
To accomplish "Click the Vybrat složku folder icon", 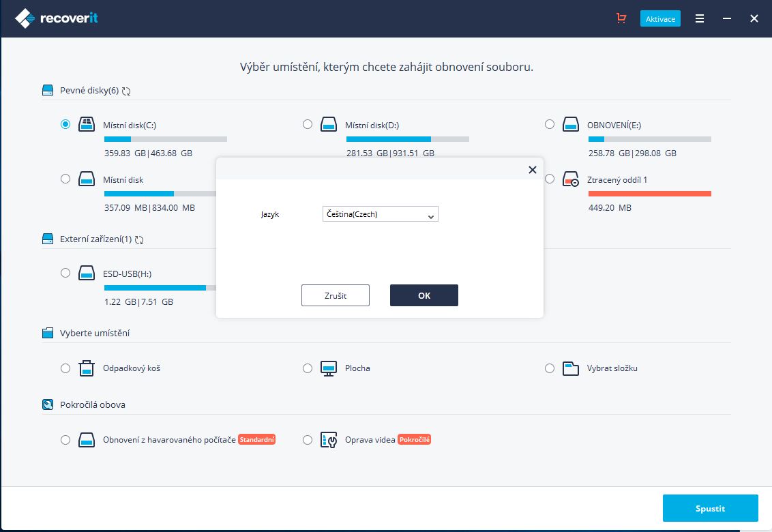I will 571,368.
